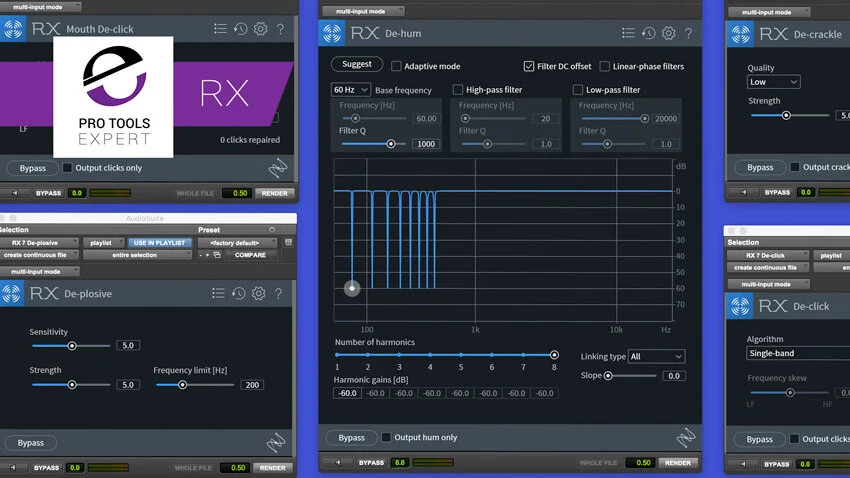The image size is (850, 478).
Task: Open RX 7 De-plosive plugin selector
Action: (x=38, y=243)
